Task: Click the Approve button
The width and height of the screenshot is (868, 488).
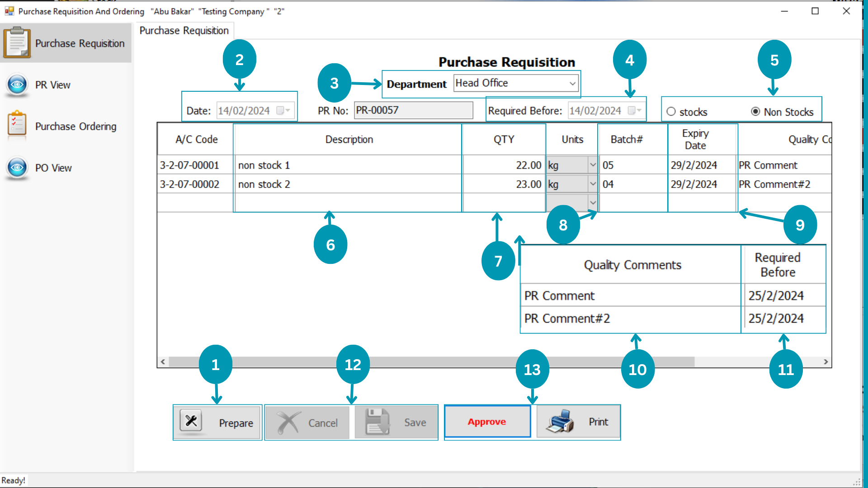Action: [x=487, y=421]
